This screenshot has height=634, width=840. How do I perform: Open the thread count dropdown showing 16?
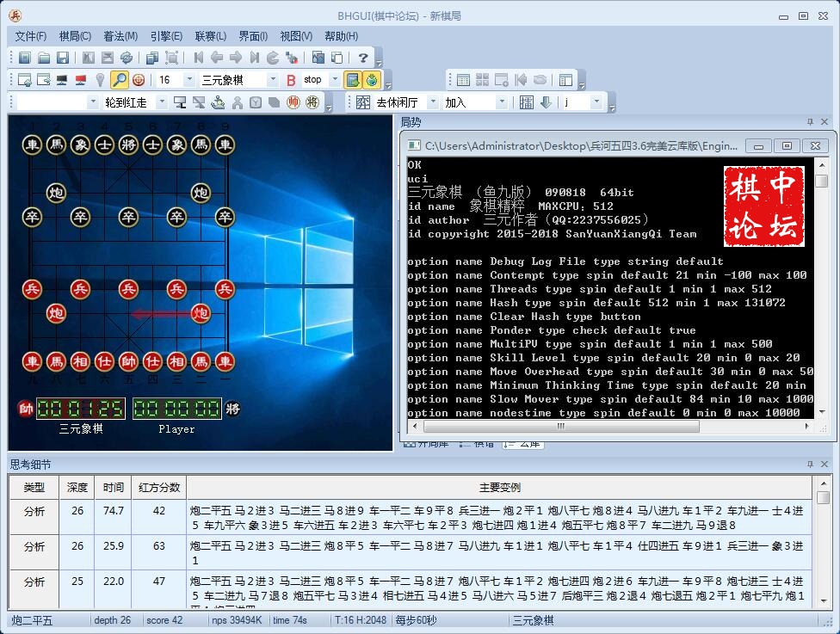(189, 80)
